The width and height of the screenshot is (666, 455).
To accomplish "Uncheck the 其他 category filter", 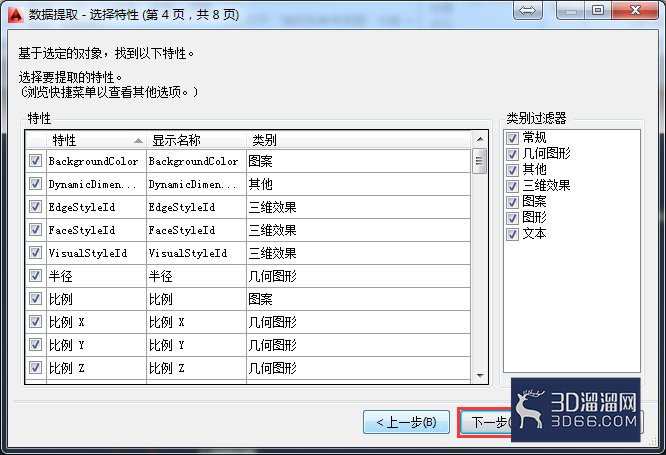I will point(512,170).
